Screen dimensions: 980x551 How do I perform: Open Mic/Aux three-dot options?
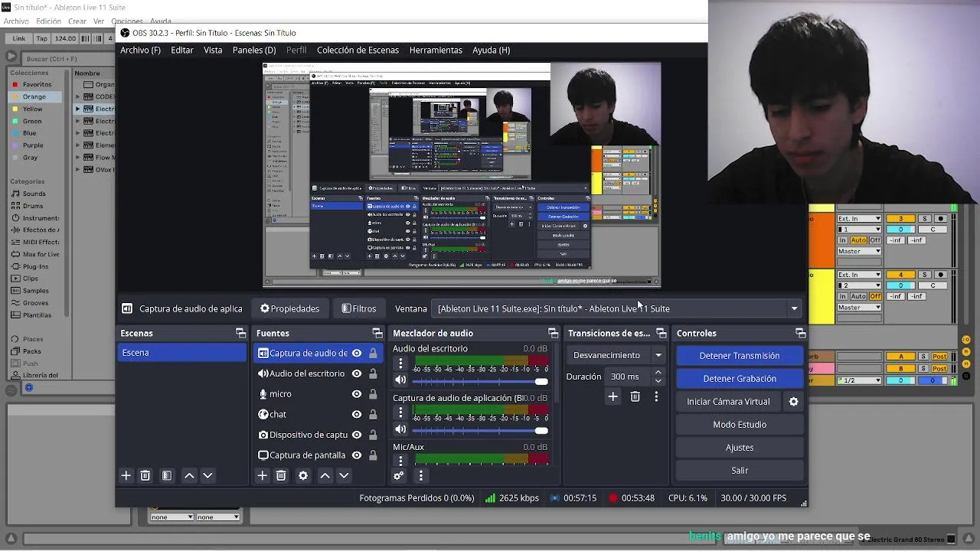[400, 461]
